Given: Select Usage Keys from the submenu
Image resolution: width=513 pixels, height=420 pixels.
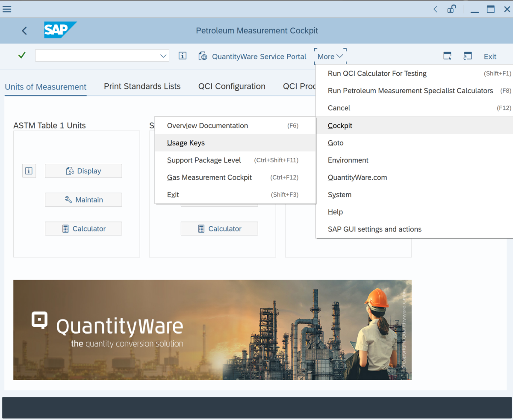Looking at the screenshot, I should (186, 142).
